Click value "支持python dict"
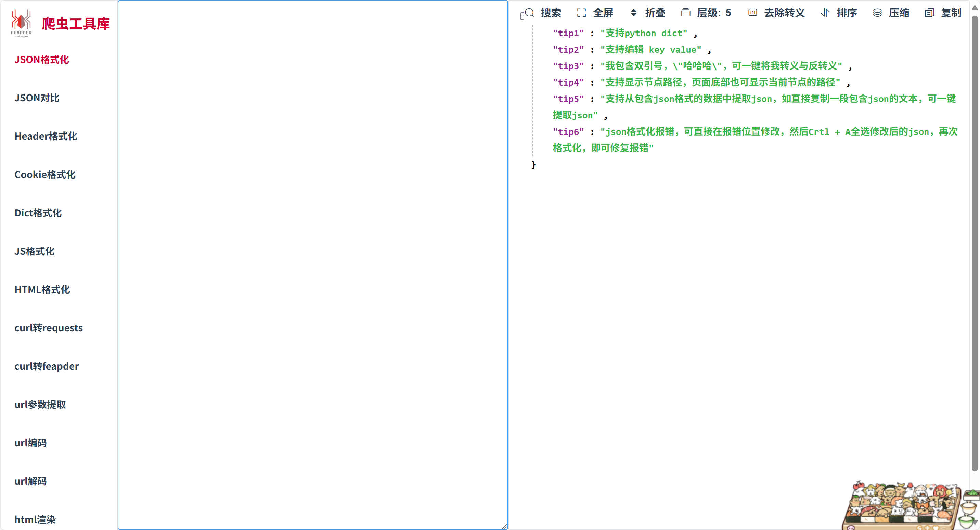980x530 pixels. pos(644,34)
